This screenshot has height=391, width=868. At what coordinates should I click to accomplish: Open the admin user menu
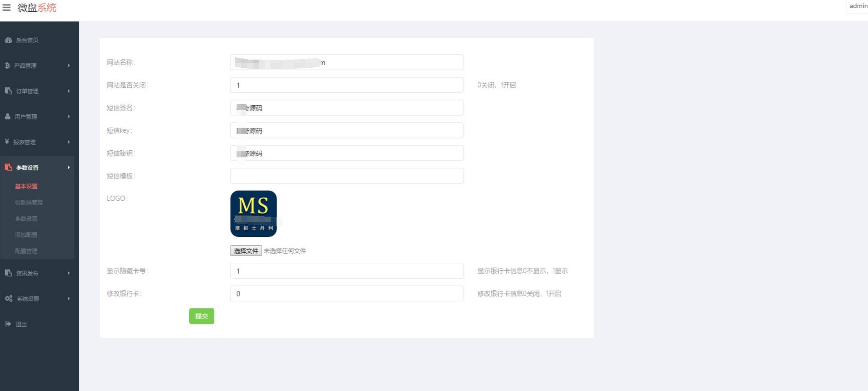(x=858, y=6)
